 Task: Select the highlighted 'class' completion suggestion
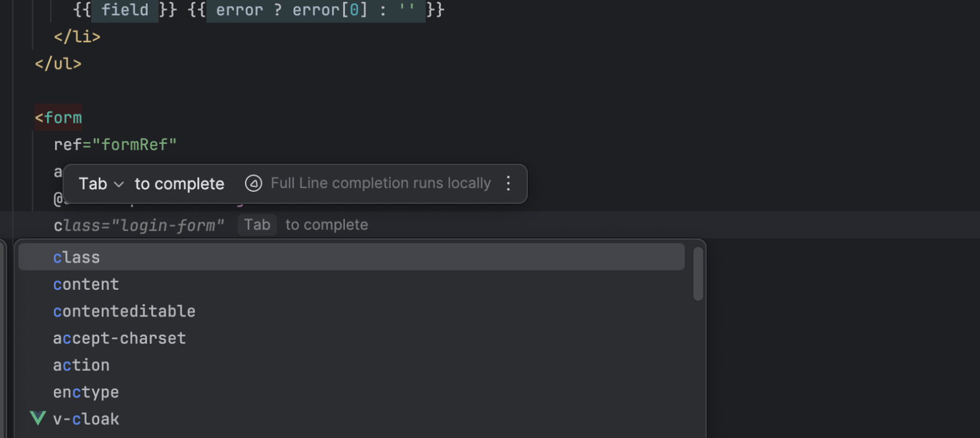(76, 257)
